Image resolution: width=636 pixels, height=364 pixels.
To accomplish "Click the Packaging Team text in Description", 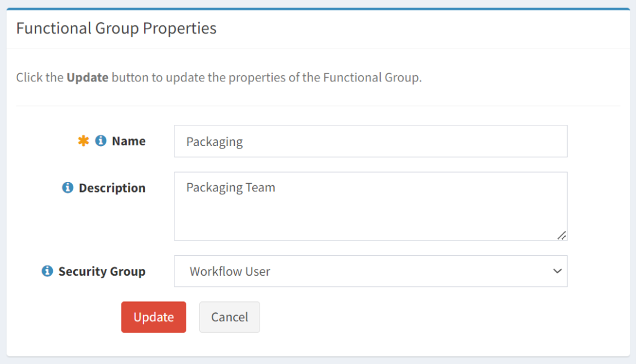I will pos(230,187).
